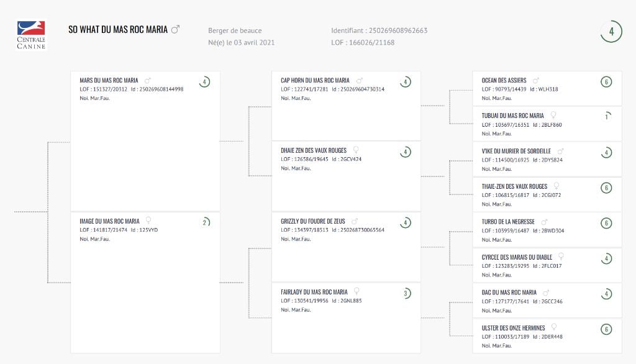The image size is (636, 364).
Task: Click the rating circle for OCEAN DES ASSIERS
Action: 606,81
